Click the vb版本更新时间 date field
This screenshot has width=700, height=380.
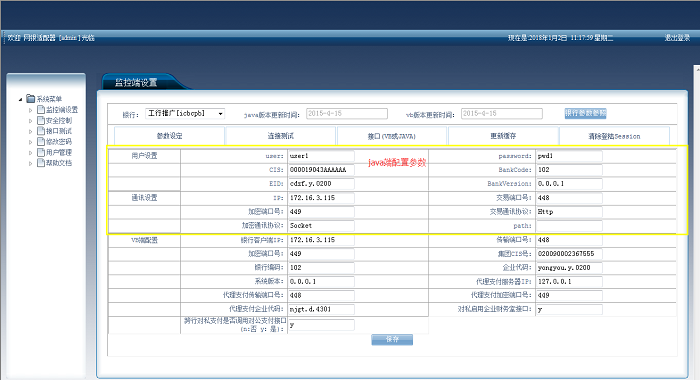(501, 114)
